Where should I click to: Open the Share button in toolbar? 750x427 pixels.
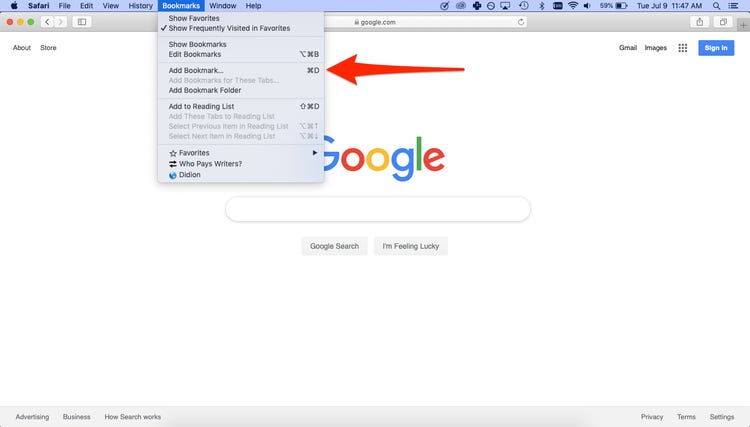coord(700,22)
